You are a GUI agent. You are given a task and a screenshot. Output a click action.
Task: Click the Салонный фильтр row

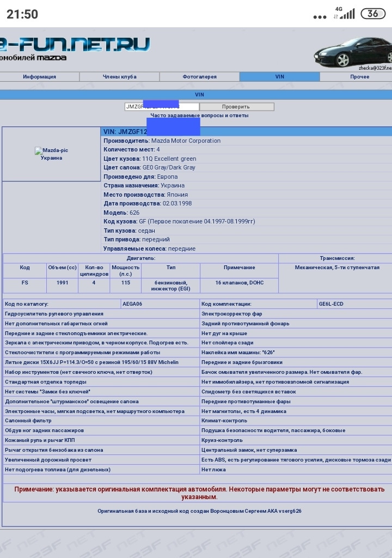tap(101, 421)
